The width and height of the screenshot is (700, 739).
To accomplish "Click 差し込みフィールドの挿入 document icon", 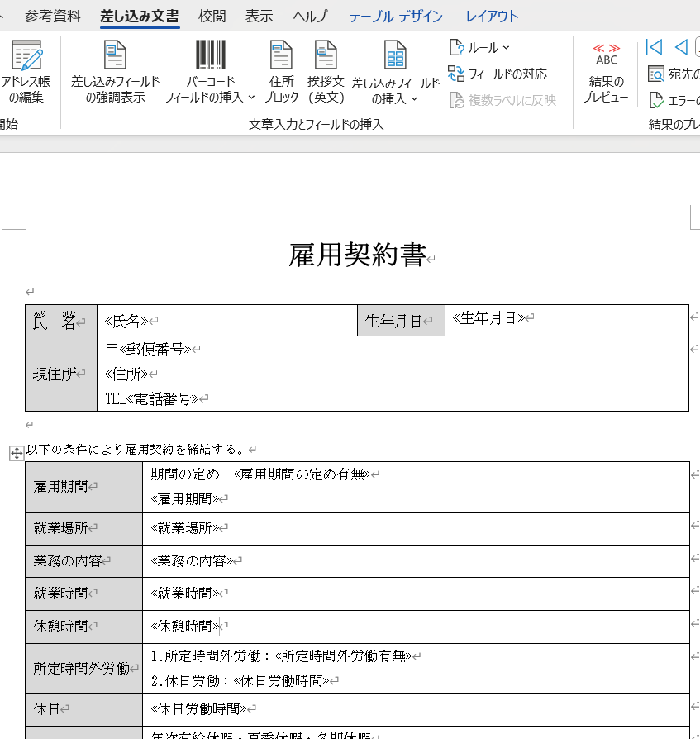I will [x=395, y=55].
